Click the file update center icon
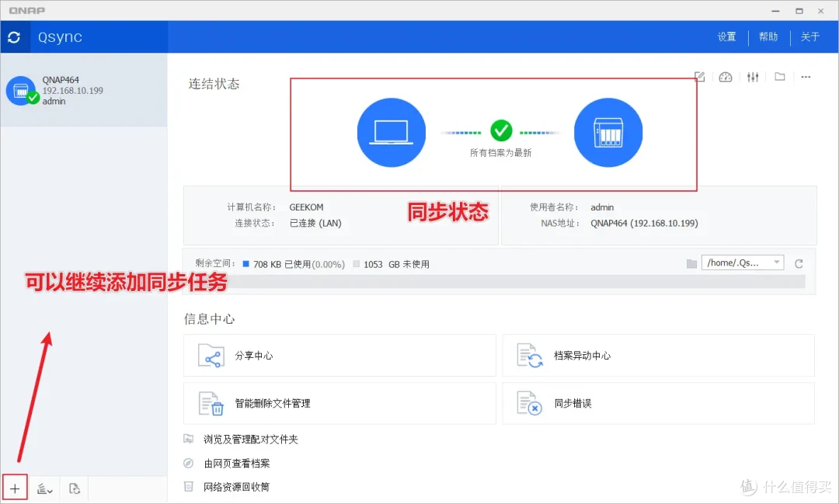 [x=530, y=356]
